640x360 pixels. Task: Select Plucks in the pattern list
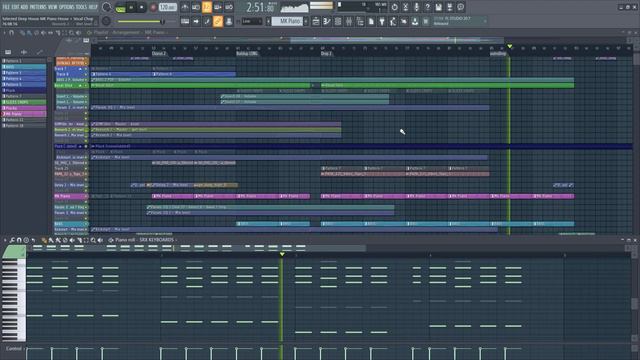click(x=24, y=108)
